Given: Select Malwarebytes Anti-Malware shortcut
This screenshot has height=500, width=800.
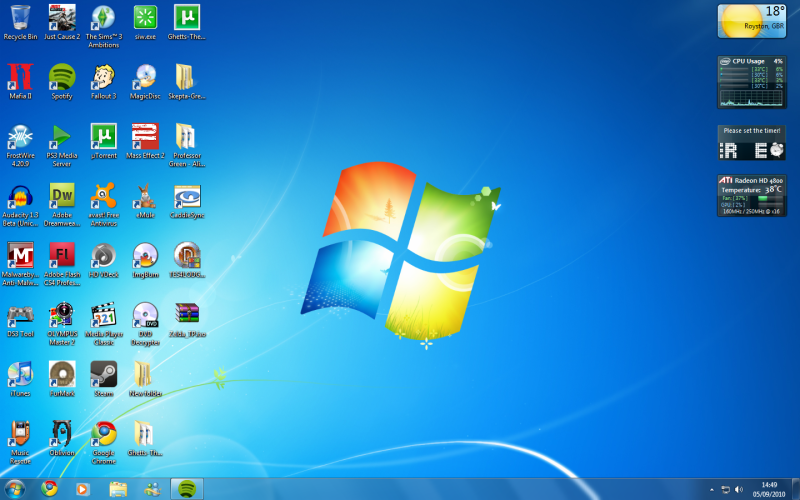Looking at the screenshot, I should pyautogui.click(x=20, y=264).
